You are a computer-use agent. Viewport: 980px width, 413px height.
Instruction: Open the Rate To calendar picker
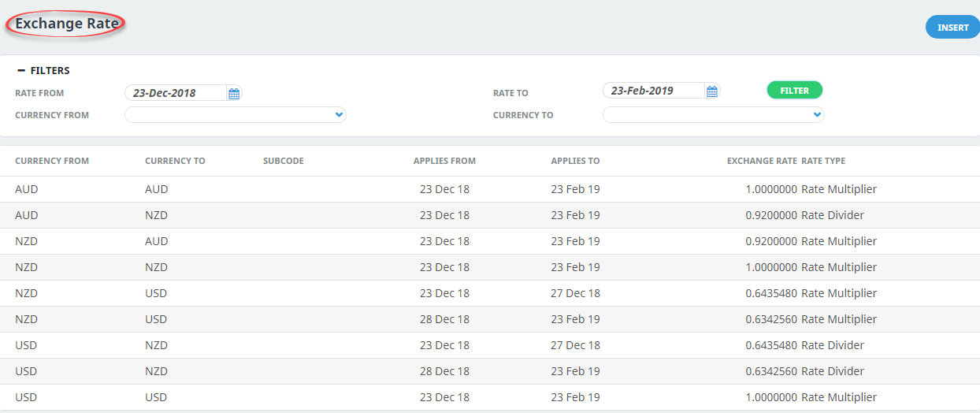tap(712, 91)
